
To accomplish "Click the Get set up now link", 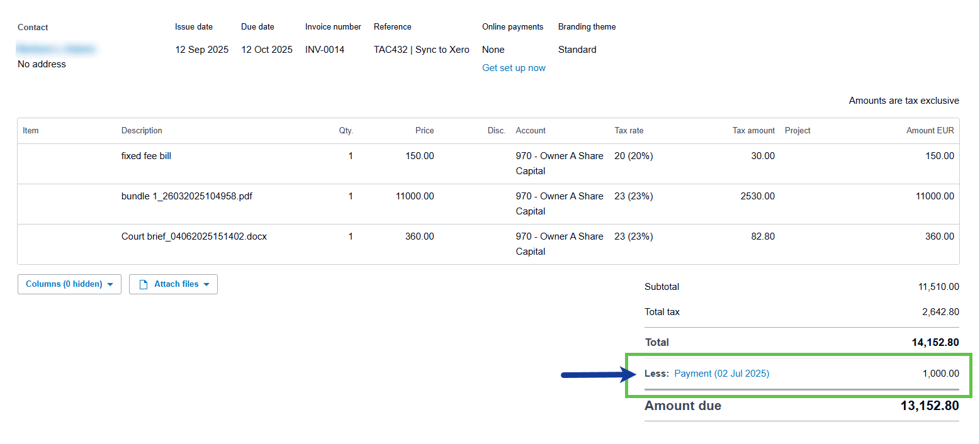I will [514, 68].
